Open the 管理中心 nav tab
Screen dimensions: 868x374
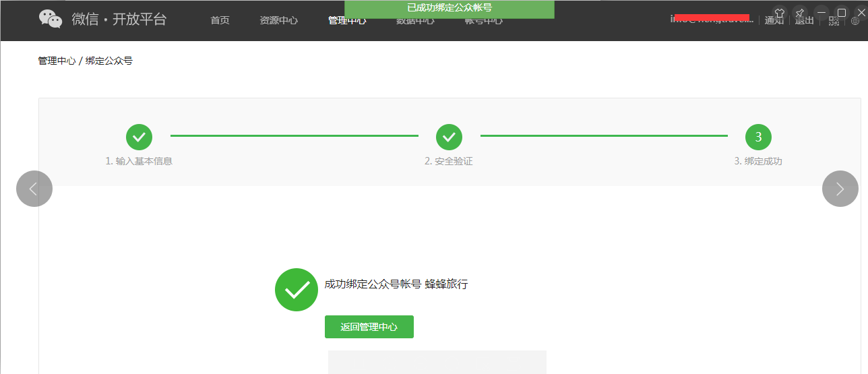click(x=347, y=21)
